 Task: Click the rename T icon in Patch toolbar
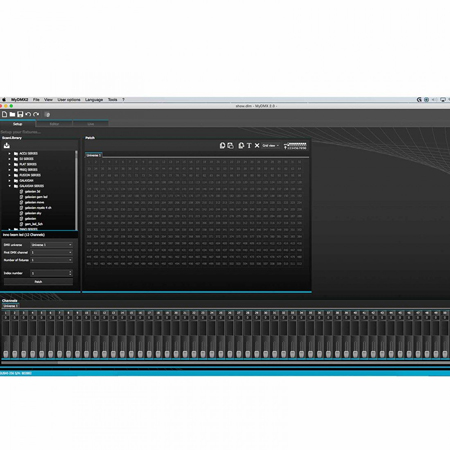249,146
